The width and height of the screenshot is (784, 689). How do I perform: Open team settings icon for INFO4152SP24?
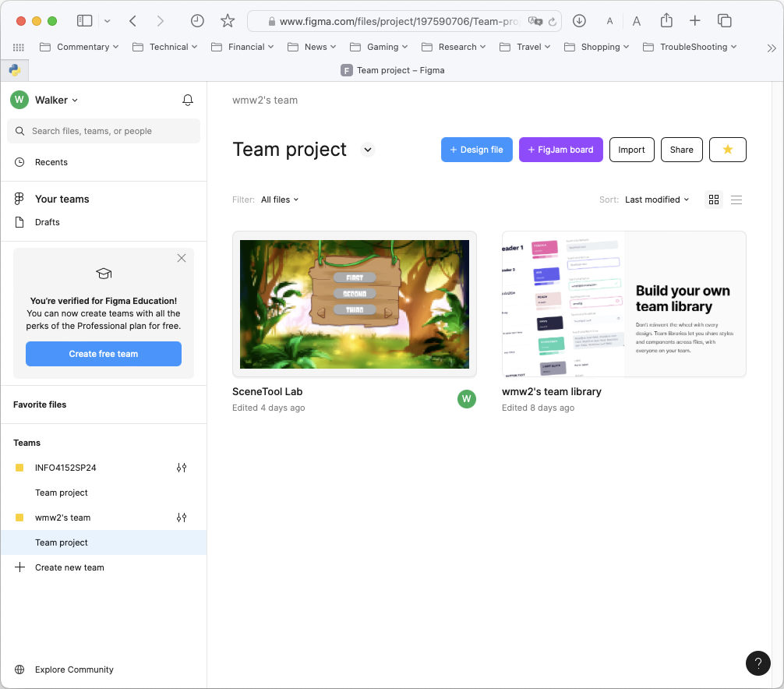pyautogui.click(x=182, y=468)
